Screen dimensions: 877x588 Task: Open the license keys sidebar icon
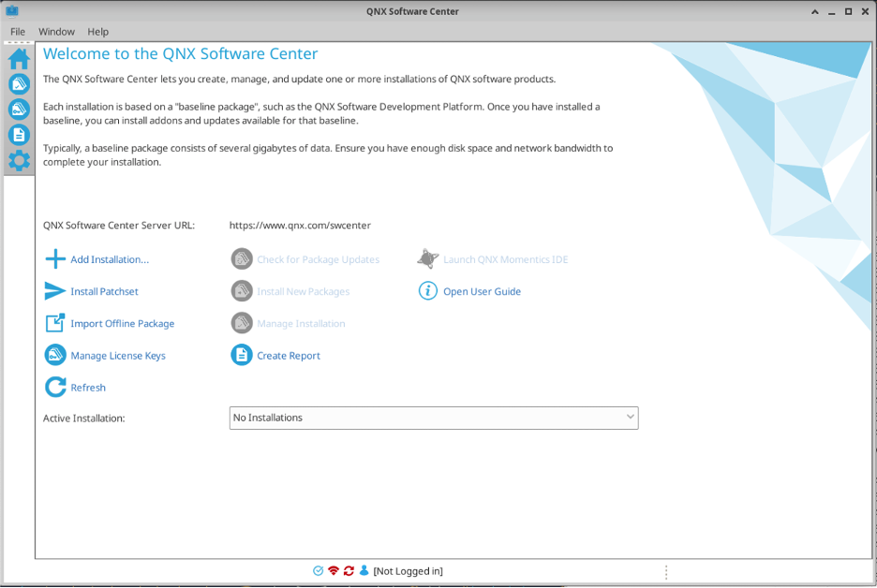click(x=19, y=110)
